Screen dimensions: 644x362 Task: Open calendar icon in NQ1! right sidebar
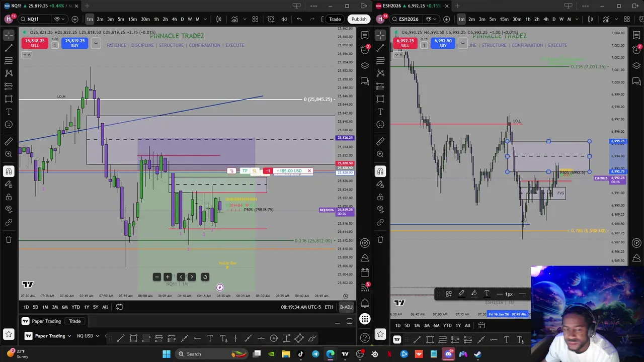coord(365,273)
